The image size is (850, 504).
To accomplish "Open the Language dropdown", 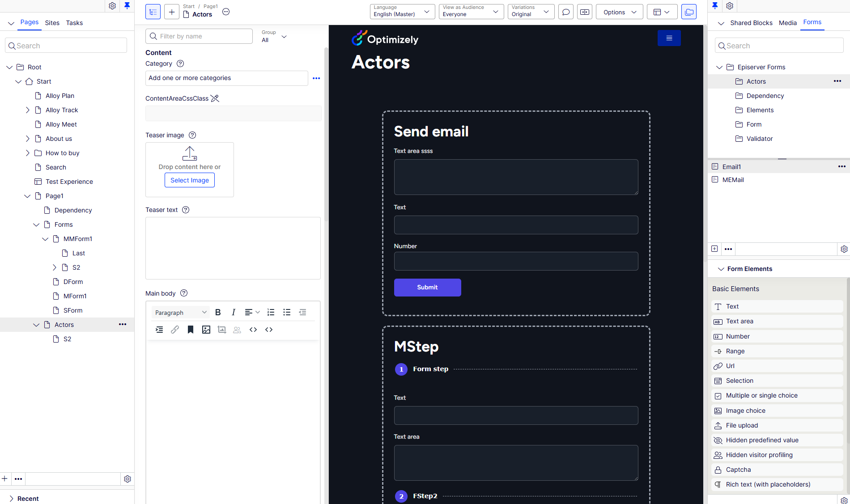I will pyautogui.click(x=402, y=12).
